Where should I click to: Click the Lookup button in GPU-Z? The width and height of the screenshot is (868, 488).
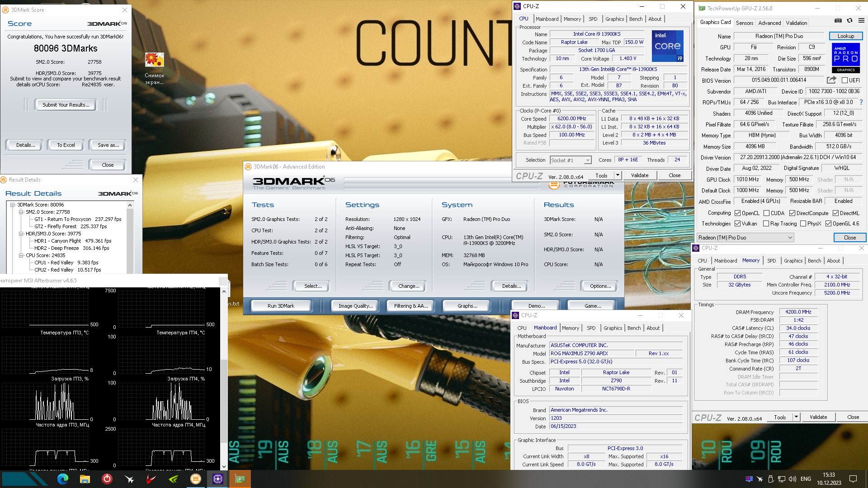click(845, 36)
